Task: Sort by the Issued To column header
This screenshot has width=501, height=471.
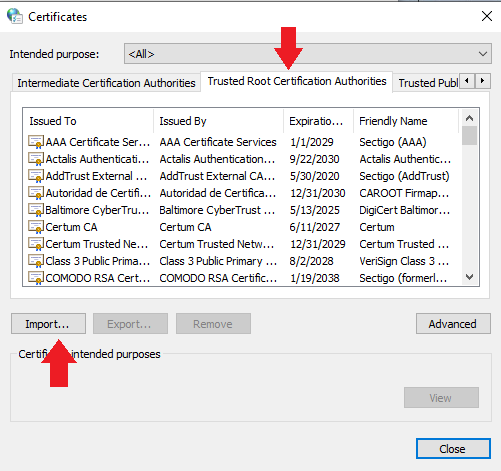Action: 88,121
